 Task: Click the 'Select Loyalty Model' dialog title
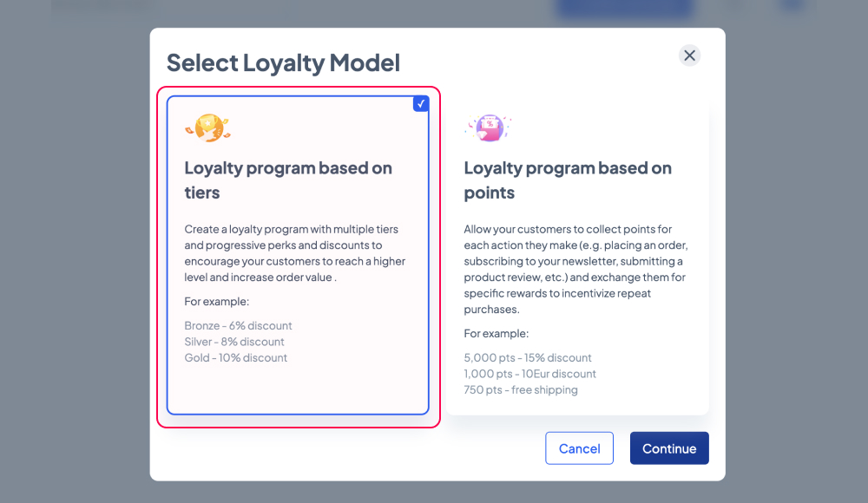(283, 62)
